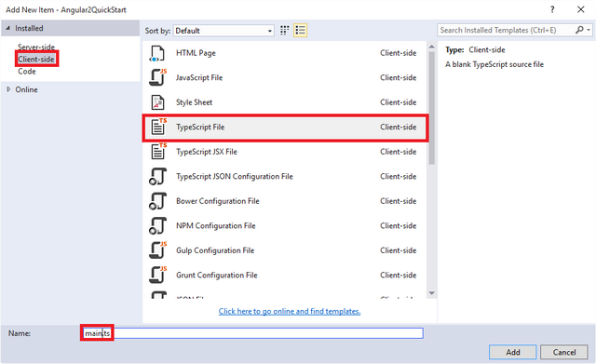596x364 pixels.
Task: Open the search options dropdown arrow
Action: click(589, 30)
